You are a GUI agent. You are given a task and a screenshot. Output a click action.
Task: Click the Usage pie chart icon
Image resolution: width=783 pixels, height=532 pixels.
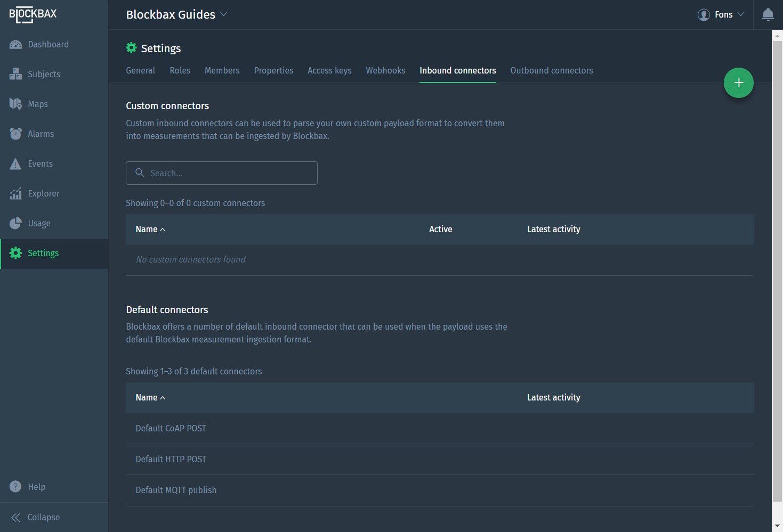15,223
